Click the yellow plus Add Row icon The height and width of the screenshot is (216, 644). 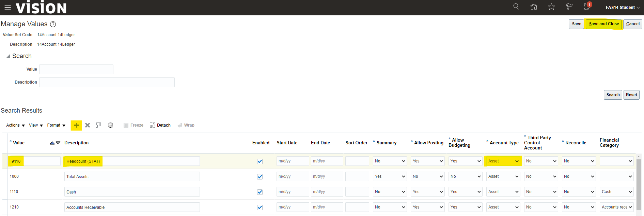[76, 125]
